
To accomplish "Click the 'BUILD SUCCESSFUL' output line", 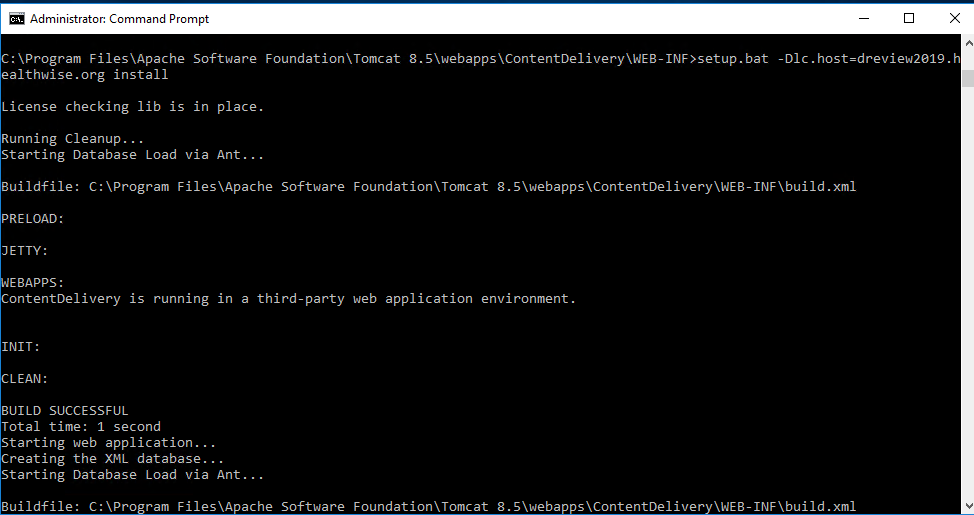I will pyautogui.click(x=65, y=410).
